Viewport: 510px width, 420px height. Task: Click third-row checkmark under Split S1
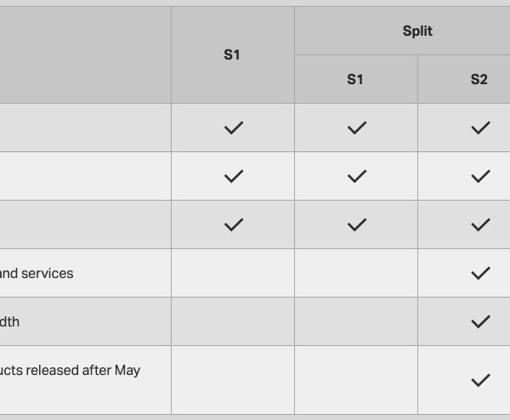point(357,225)
